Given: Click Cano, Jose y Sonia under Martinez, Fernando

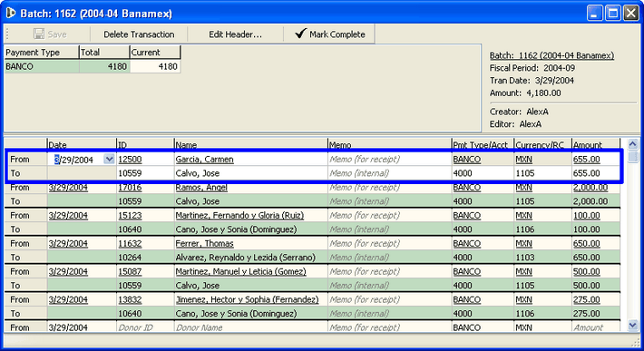Looking at the screenshot, I should pos(236,229).
